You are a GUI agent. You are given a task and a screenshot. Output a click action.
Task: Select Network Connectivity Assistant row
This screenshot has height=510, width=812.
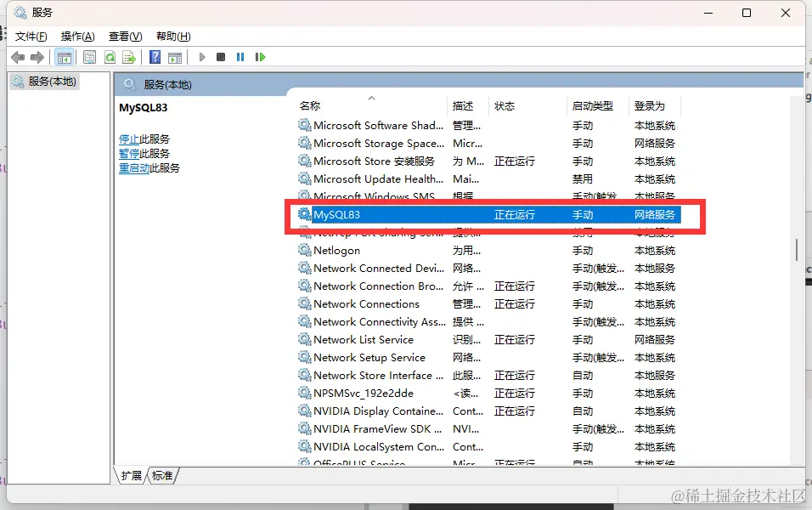[x=489, y=322]
